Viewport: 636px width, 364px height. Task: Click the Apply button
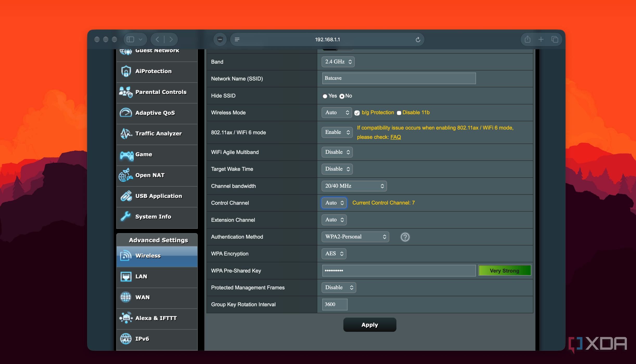[x=370, y=325]
